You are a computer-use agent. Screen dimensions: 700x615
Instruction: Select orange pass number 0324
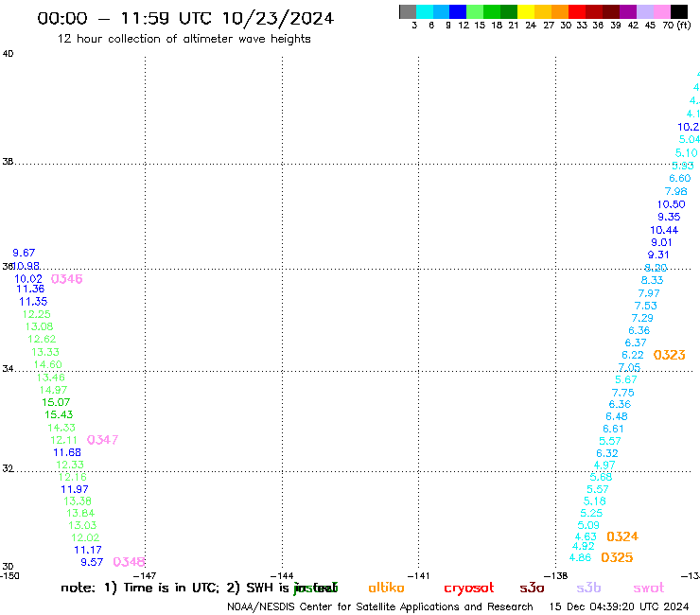pos(622,536)
